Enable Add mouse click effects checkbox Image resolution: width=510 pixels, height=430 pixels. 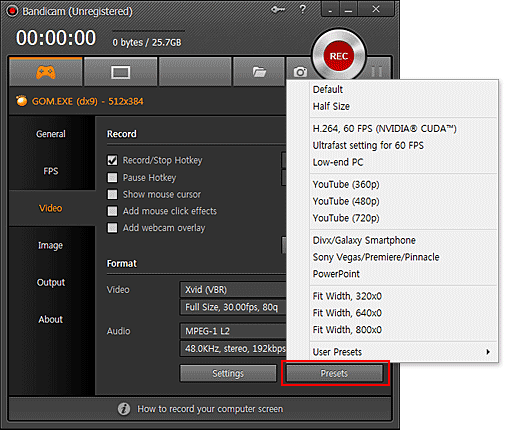(x=112, y=211)
